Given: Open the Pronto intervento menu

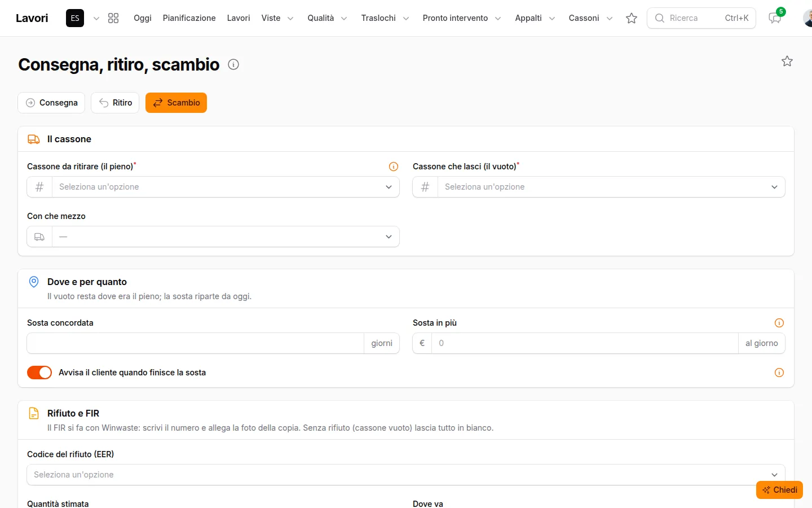Looking at the screenshot, I should (x=462, y=18).
